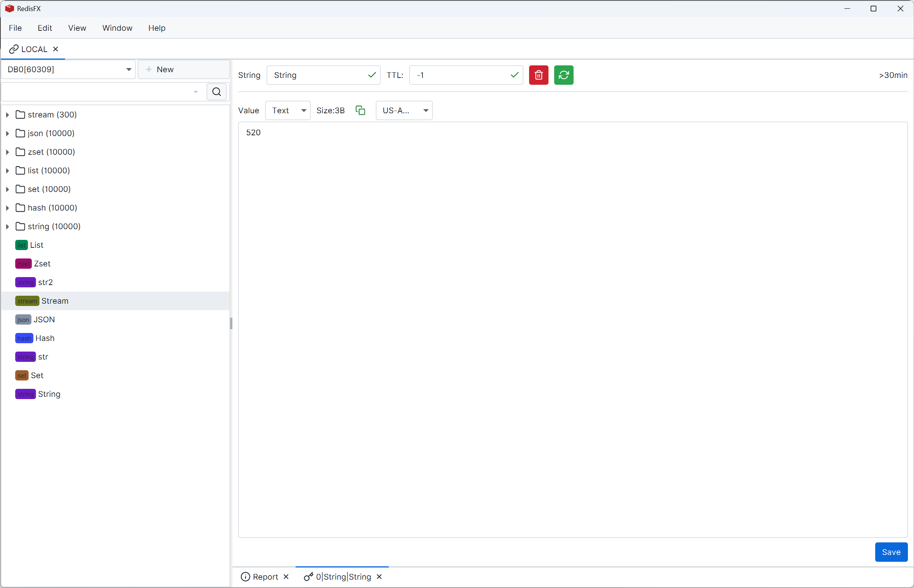Switch to the Report tab
Screen dimensions: 914x588
265,577
